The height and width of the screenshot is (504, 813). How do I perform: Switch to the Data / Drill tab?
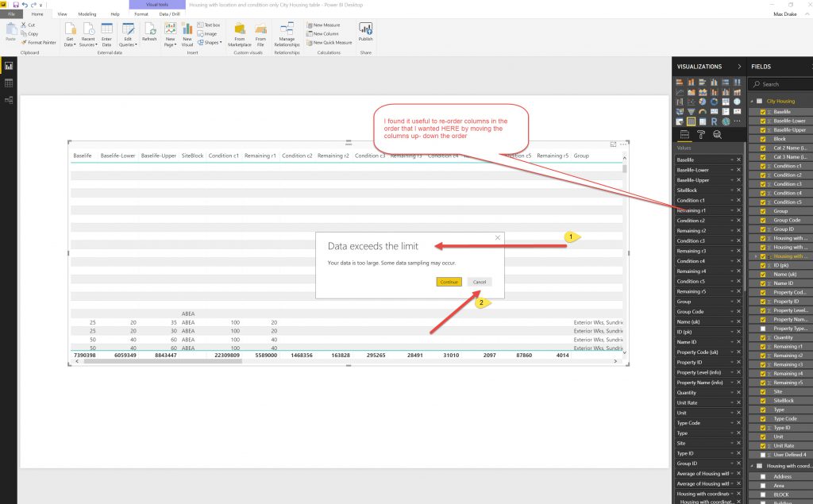169,14
